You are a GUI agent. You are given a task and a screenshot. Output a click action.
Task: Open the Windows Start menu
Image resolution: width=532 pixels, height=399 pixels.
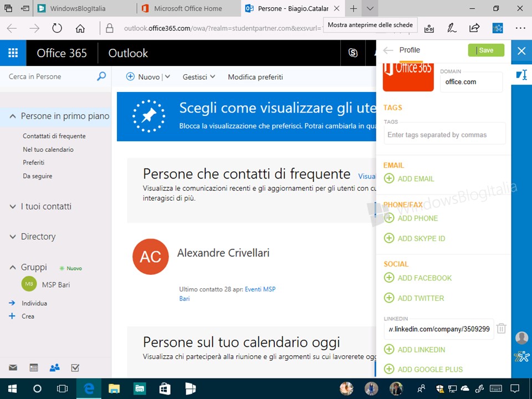13,389
